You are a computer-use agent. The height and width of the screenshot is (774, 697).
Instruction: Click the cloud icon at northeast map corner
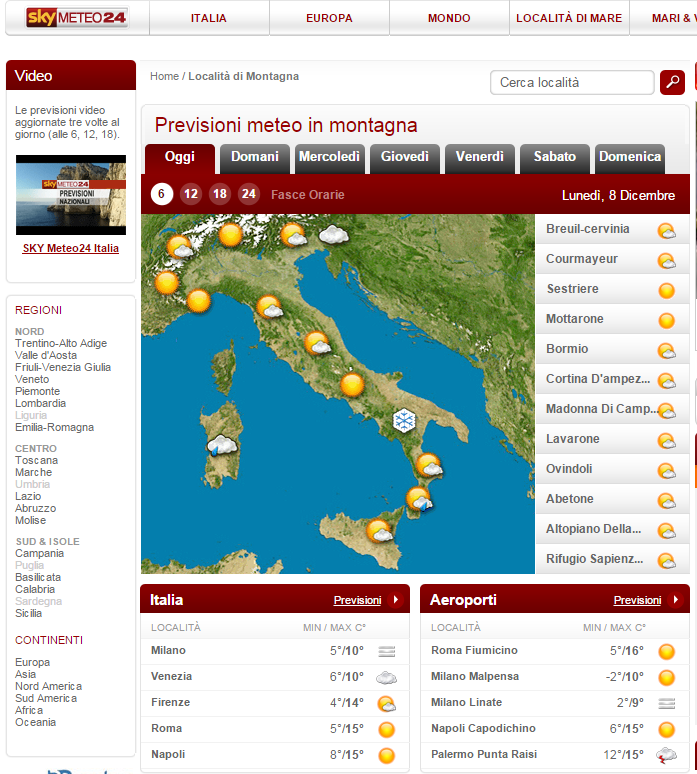334,234
